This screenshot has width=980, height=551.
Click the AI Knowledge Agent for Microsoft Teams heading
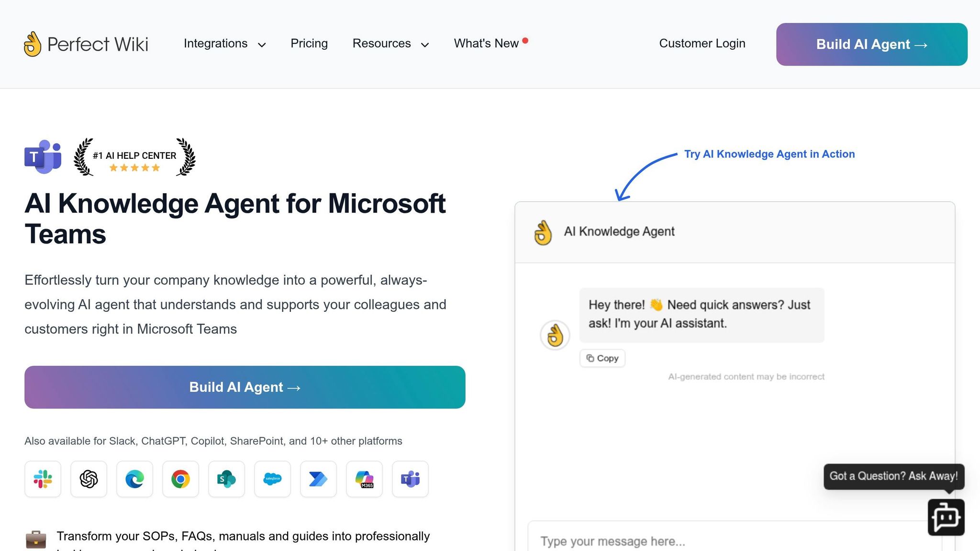click(x=235, y=219)
